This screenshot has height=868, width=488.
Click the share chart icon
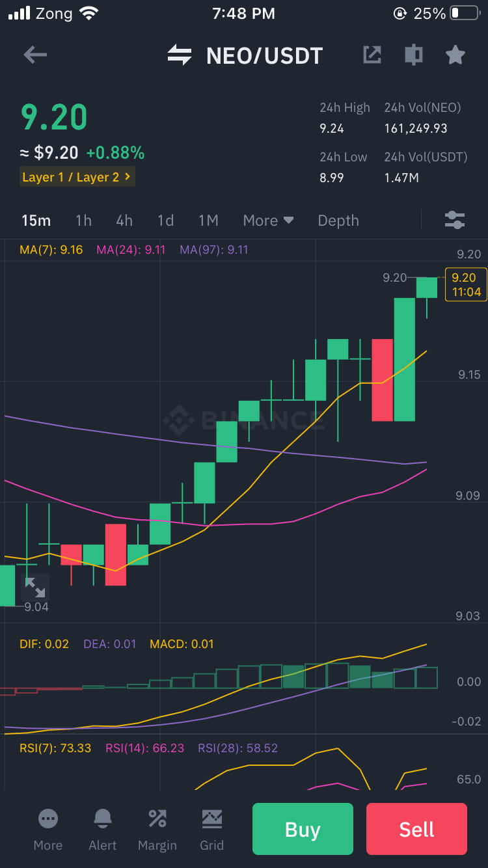pyautogui.click(x=372, y=55)
